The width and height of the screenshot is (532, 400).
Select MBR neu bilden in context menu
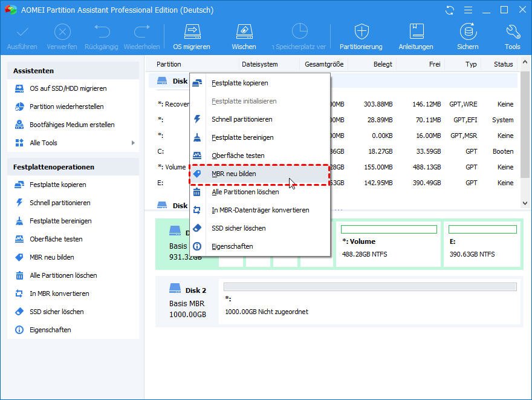pos(233,174)
